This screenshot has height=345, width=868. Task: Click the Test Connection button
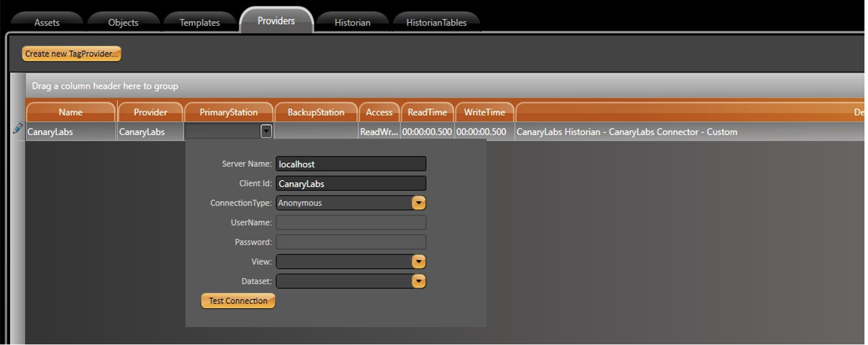pyautogui.click(x=238, y=301)
